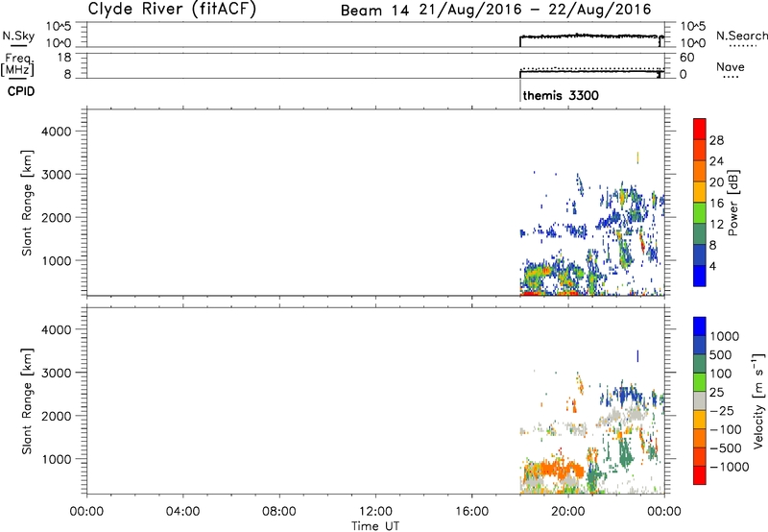This screenshot has width=768, height=532.
Task: Click the 'CPID' row label
Action: pyautogui.click(x=21, y=91)
